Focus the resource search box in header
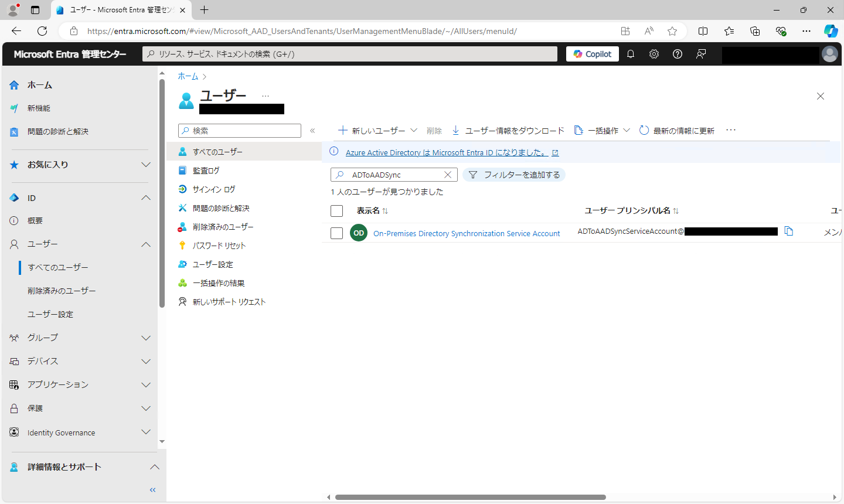This screenshot has width=844, height=504. coord(350,54)
